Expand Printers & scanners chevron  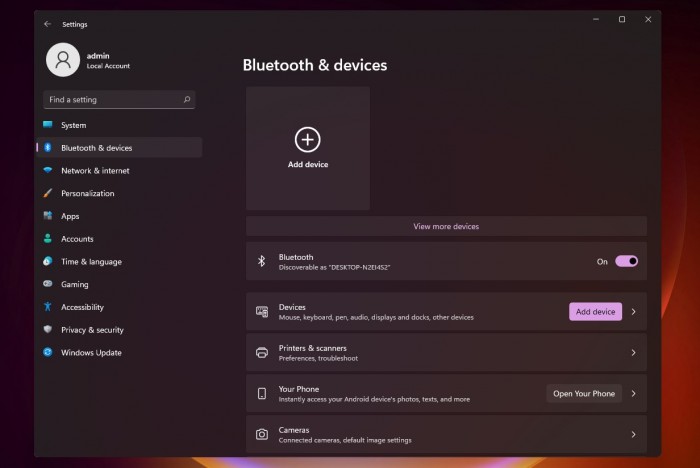point(633,353)
